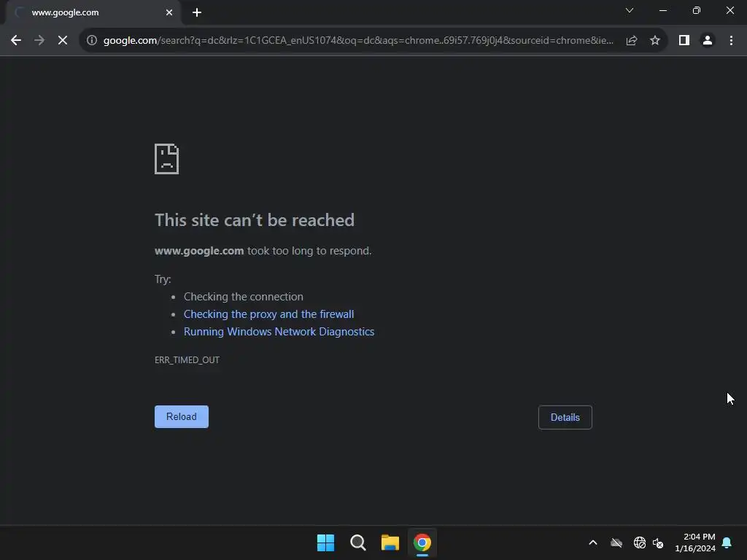Click the OneDrive cloud tray icon

(x=616, y=542)
